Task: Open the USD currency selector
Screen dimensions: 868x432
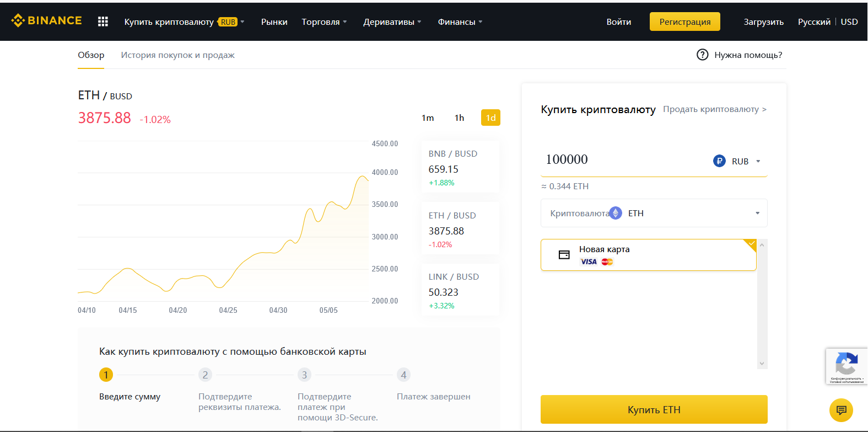Action: pyautogui.click(x=849, y=22)
